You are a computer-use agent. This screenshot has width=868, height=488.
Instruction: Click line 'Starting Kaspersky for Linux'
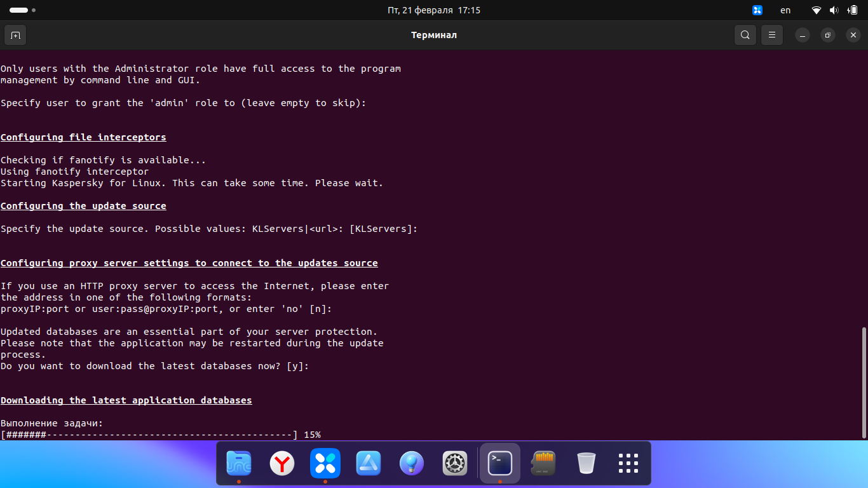coord(192,183)
